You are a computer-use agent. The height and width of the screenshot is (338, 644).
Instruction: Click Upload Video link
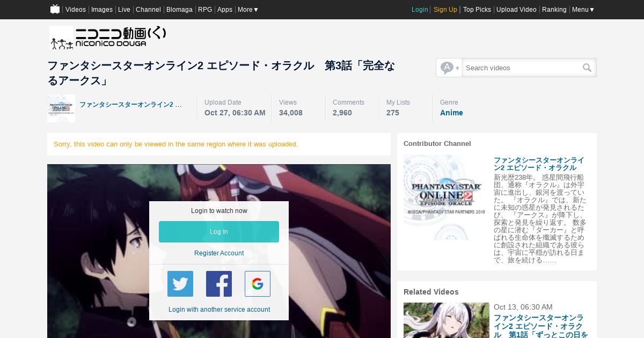[x=516, y=10]
